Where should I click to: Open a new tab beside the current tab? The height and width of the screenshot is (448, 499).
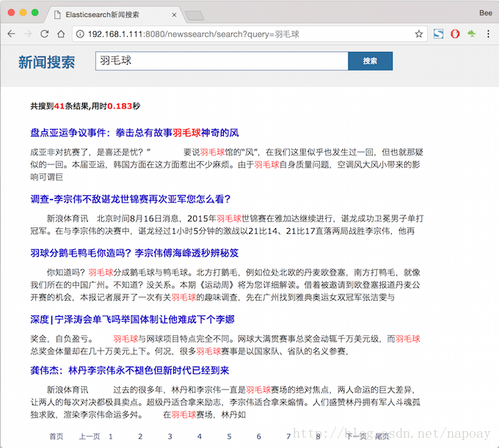[194, 15]
